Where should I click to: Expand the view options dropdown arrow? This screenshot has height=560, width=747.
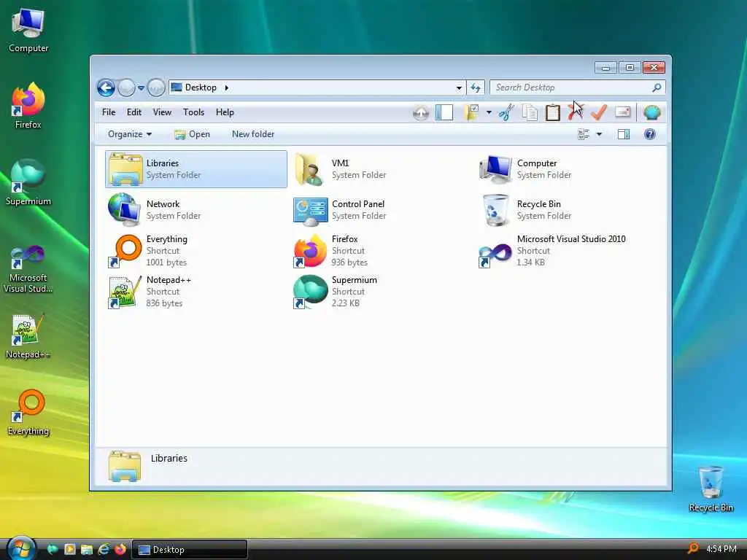click(600, 134)
